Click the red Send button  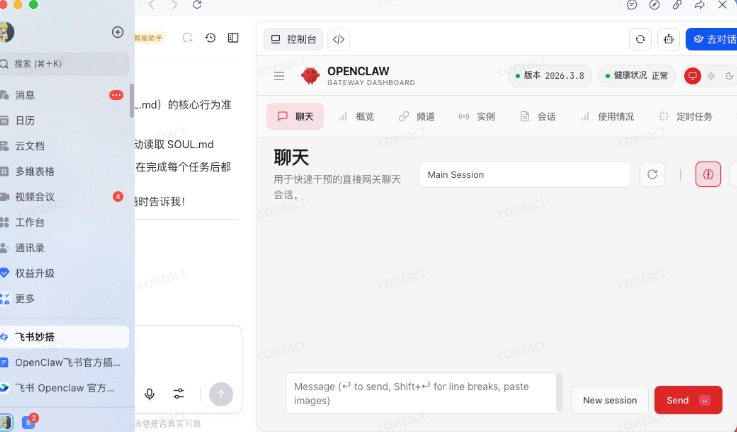(688, 400)
